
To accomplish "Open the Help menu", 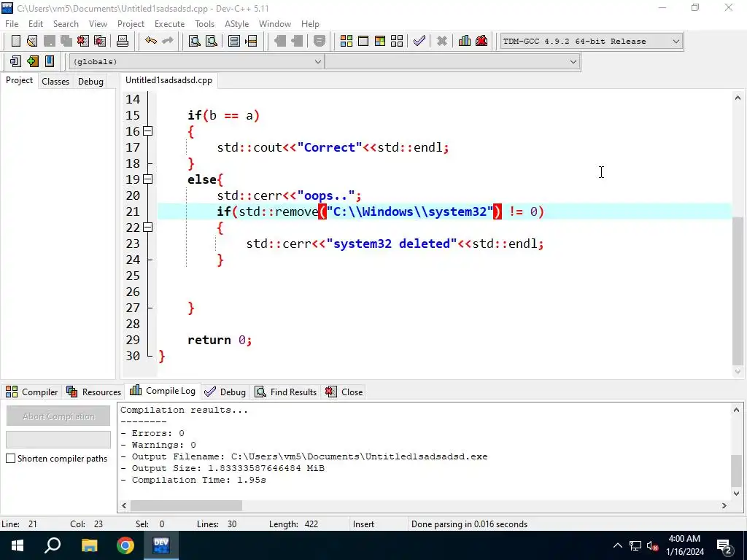I will [310, 24].
